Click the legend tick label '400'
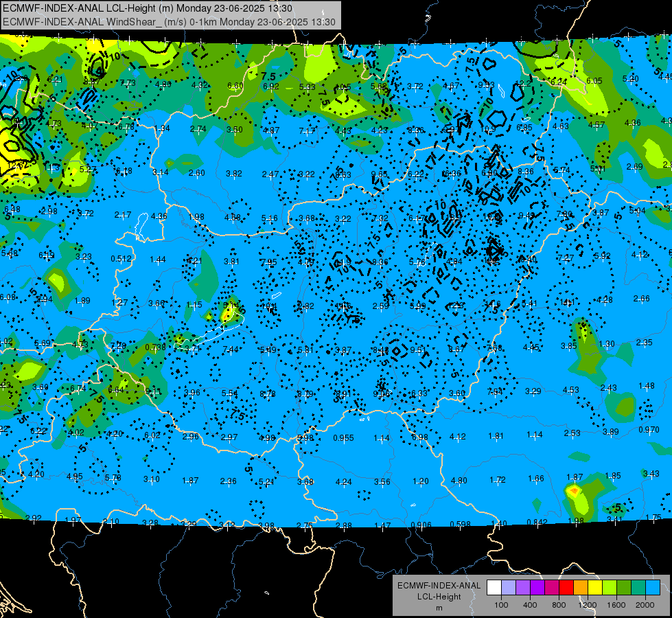This screenshot has height=618, width=672. point(530,605)
